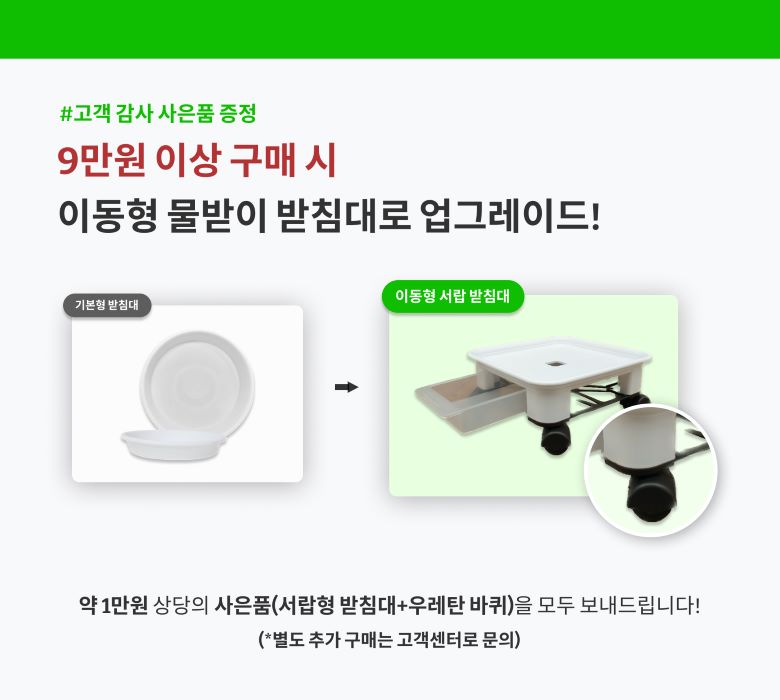Click the black caster wheel under the stand

555,439
